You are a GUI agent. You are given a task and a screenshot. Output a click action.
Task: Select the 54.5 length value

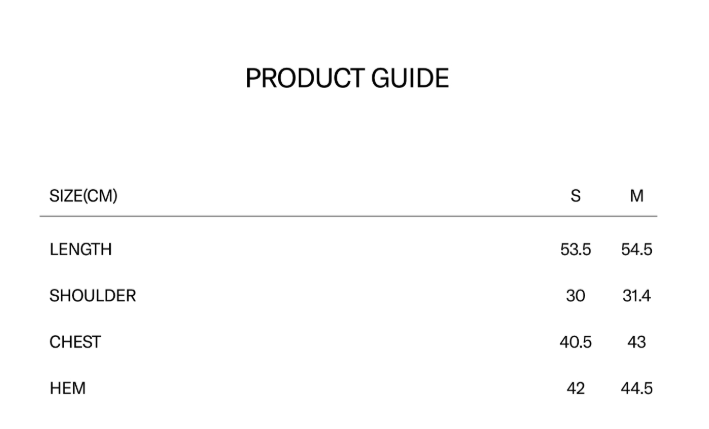click(636, 249)
